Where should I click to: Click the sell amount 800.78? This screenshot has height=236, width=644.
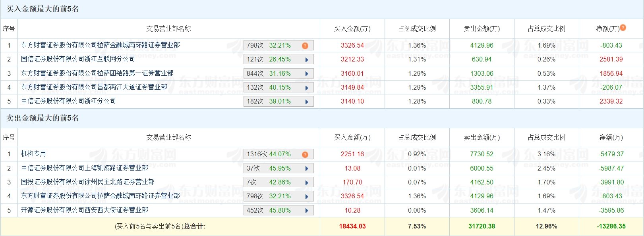pos(482,101)
